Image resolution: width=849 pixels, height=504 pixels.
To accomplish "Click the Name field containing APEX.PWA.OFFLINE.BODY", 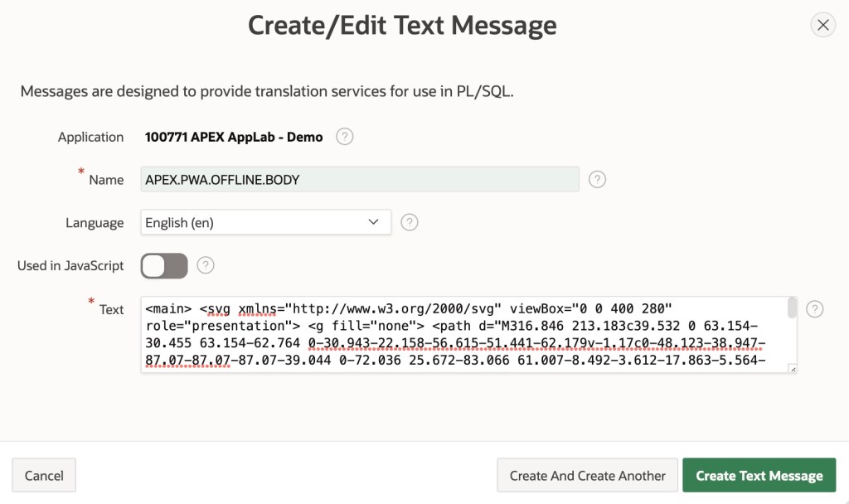I will 360,180.
